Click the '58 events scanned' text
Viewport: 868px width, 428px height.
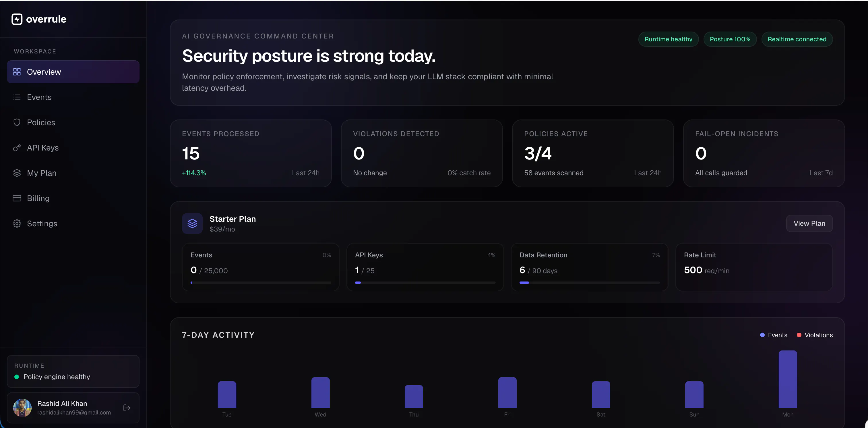pos(554,173)
